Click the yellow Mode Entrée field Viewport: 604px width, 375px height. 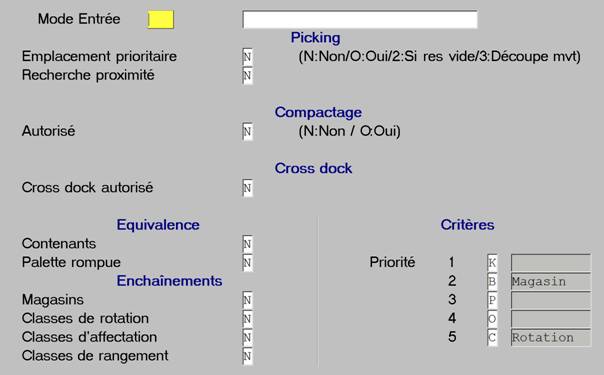coord(161,19)
